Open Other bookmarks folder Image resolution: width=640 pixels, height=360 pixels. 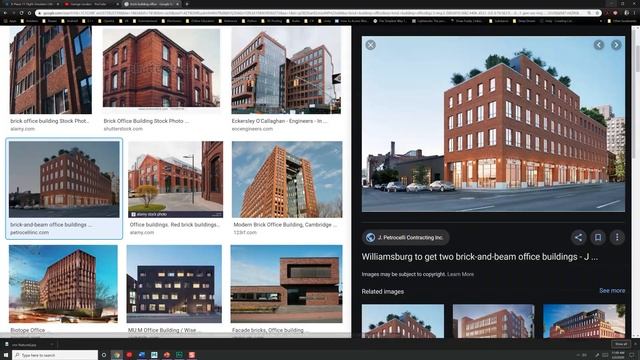pyautogui.click(x=622, y=21)
